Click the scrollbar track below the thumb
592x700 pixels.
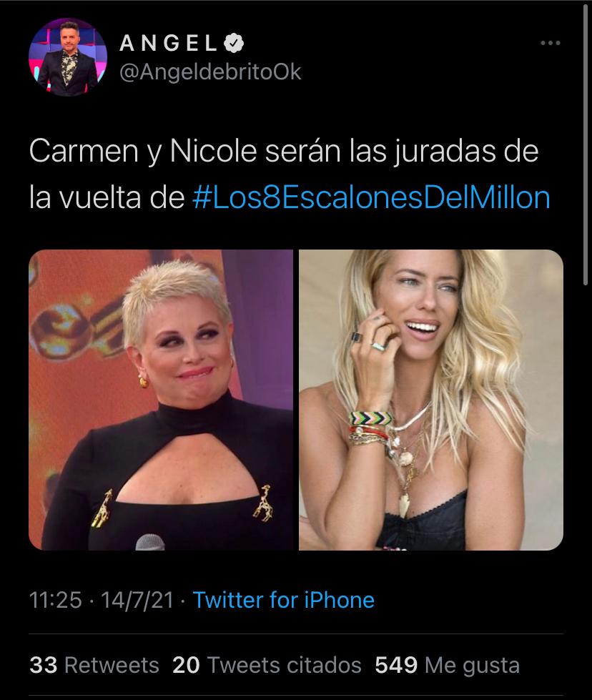click(x=586, y=491)
